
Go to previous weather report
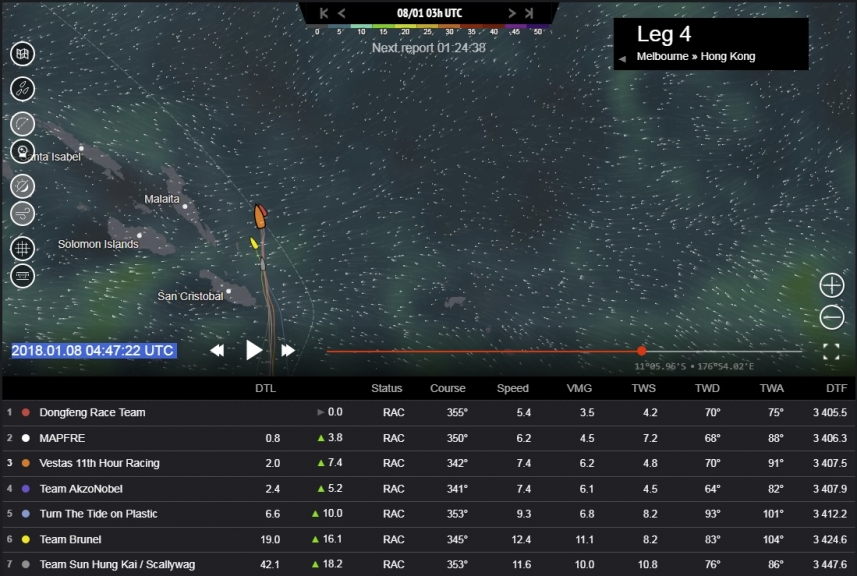(x=342, y=13)
